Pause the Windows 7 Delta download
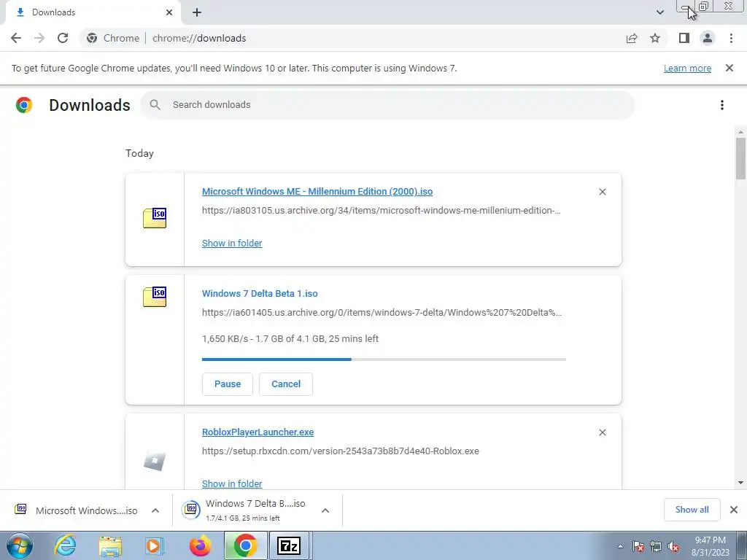Viewport: 747px width, 560px height. coord(228,384)
